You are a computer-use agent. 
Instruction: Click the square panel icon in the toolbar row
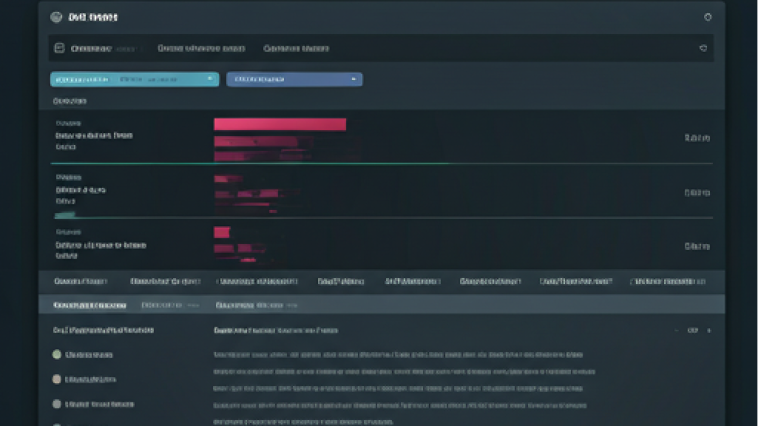point(60,48)
